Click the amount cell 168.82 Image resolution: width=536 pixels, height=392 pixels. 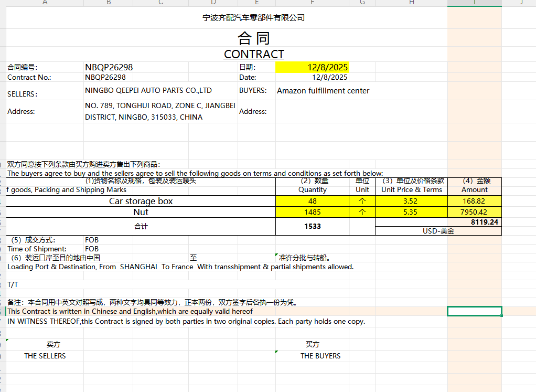point(474,201)
